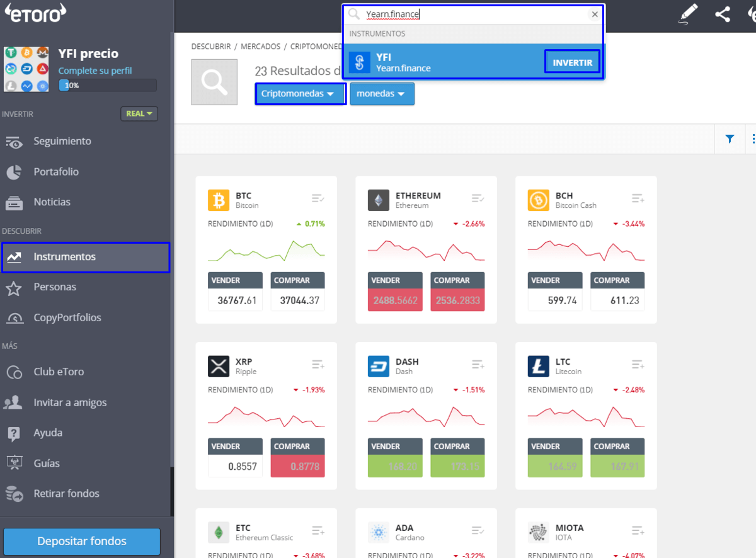Image resolution: width=756 pixels, height=558 pixels.
Task: Click the magnifier icon in search box
Action: (x=354, y=14)
